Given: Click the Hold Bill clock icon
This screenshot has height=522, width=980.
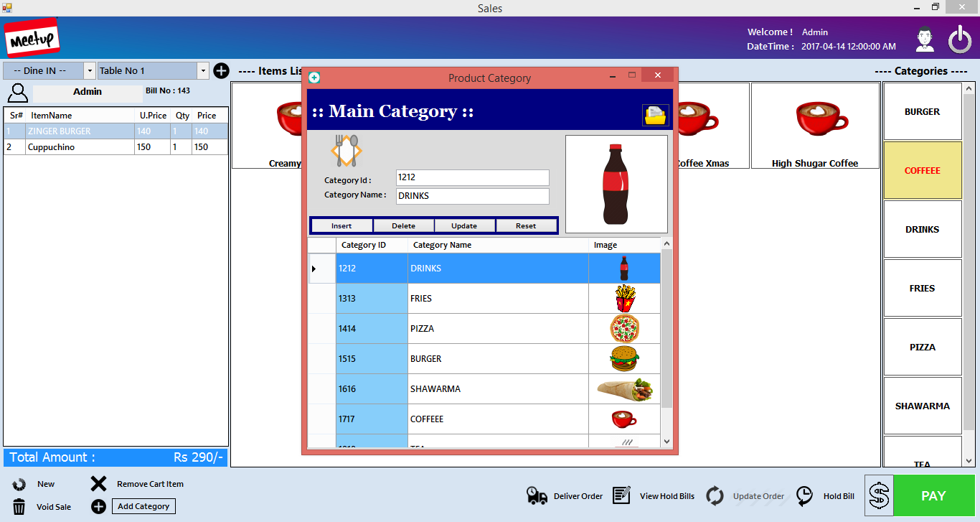Looking at the screenshot, I should tap(804, 495).
